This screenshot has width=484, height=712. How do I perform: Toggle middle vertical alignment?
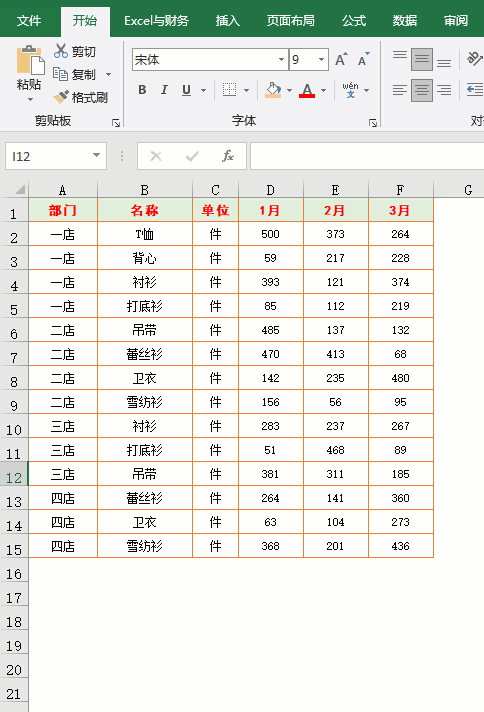pos(422,59)
